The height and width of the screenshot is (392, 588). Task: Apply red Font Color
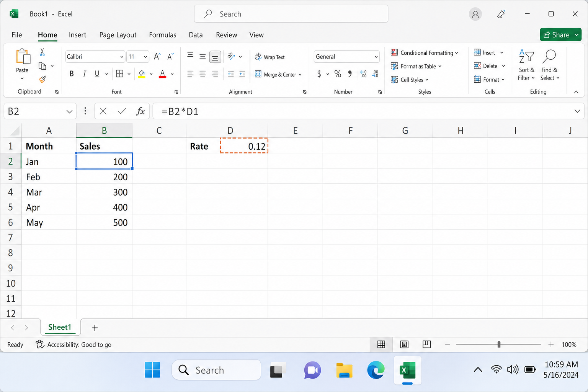click(x=162, y=73)
